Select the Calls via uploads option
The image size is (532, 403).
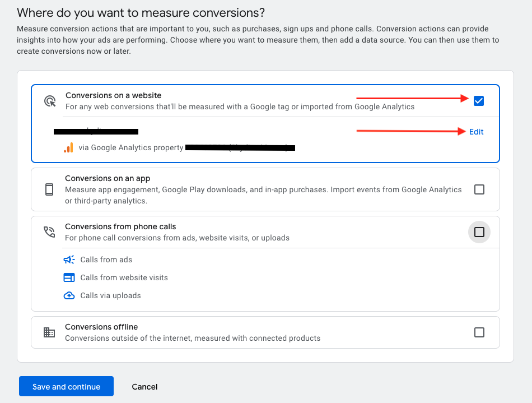click(110, 295)
